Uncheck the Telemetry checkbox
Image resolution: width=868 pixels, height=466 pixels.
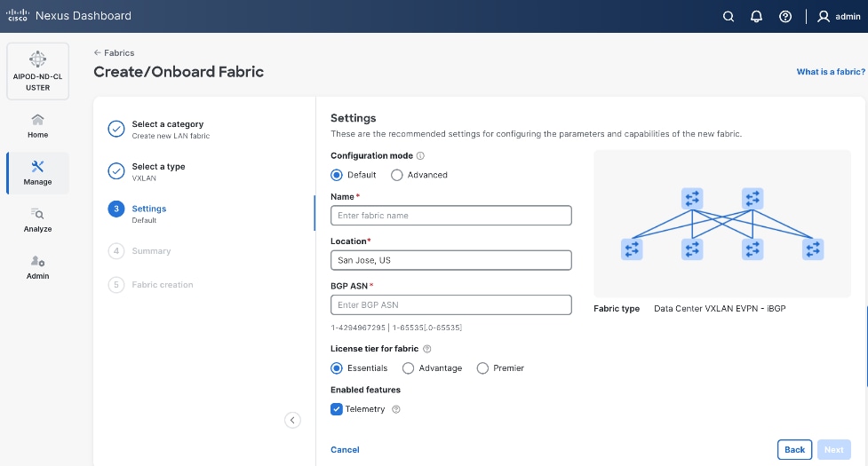coord(337,409)
